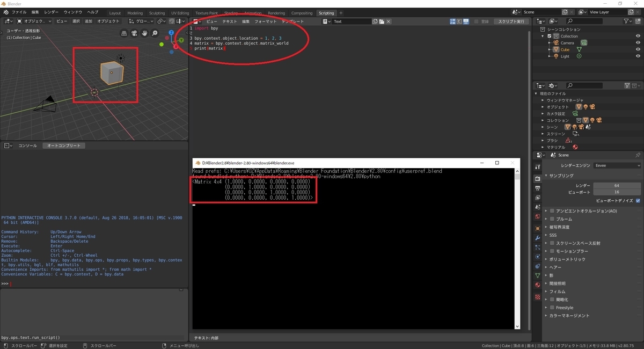Hide the Light with its eye icon
Image resolution: width=644 pixels, height=349 pixels.
pos(638,56)
